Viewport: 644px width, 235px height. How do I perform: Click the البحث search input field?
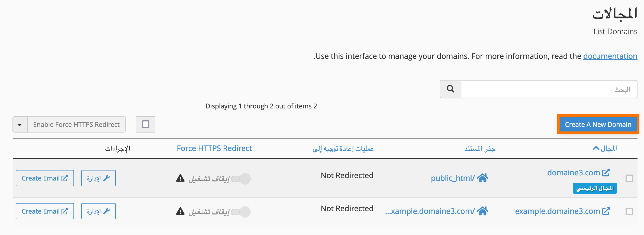pyautogui.click(x=549, y=89)
